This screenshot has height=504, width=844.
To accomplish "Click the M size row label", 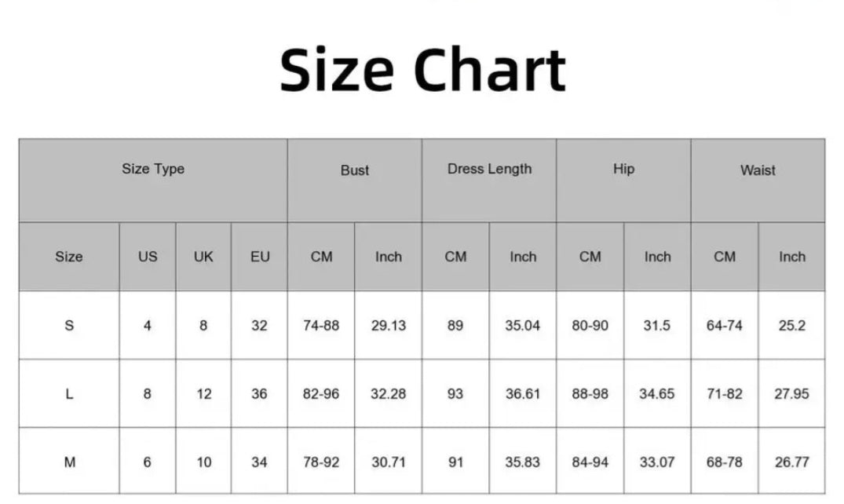I will [69, 462].
